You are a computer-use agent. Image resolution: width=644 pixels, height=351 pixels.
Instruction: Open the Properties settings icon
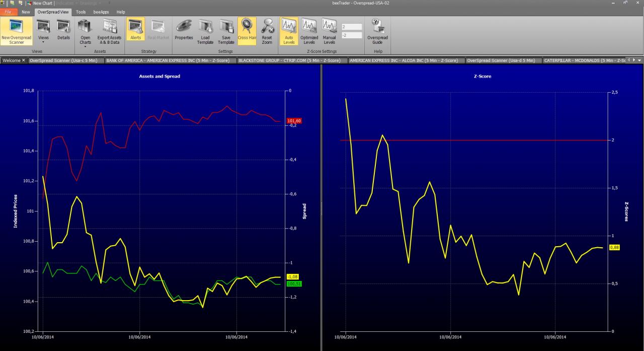pyautogui.click(x=184, y=31)
